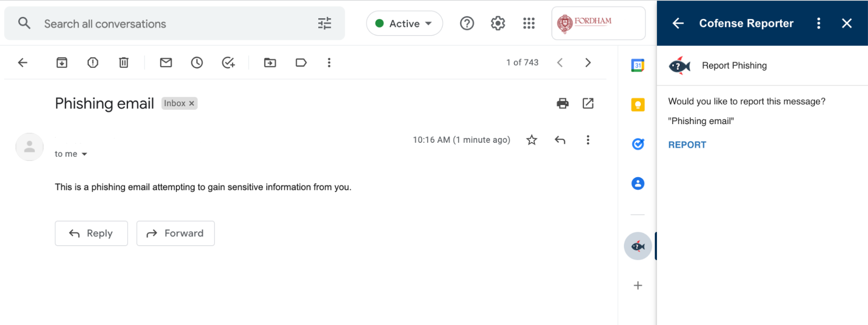Open email in a new window
This screenshot has height=325, width=868.
(588, 103)
